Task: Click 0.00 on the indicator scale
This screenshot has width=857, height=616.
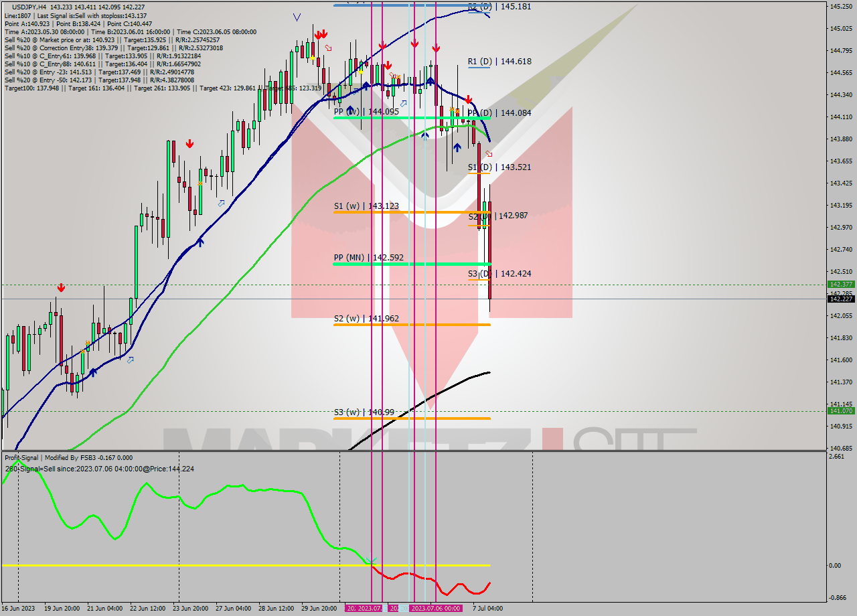Action: 836,565
